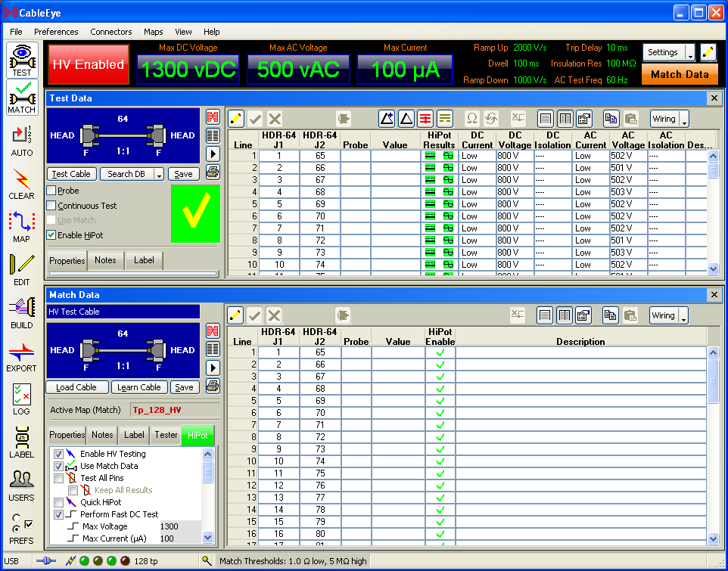Toggle the Perform Fast DC Test checkbox
Screen dimensions: 728x571
pos(58,514)
